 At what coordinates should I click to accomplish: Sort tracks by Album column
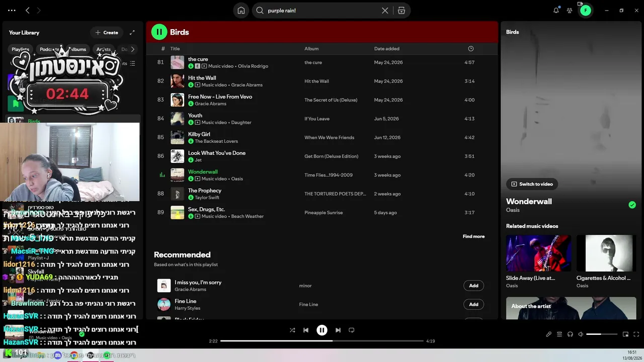click(x=311, y=49)
